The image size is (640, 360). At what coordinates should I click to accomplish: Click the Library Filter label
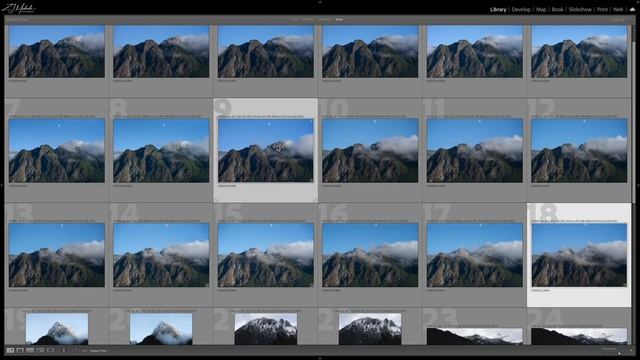point(17,19)
